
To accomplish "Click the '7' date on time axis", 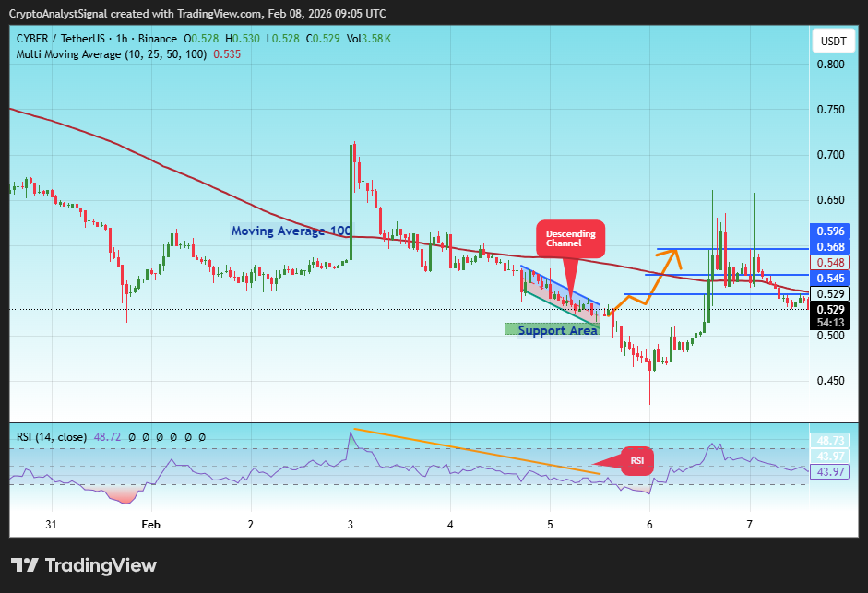I will pyautogui.click(x=750, y=525).
